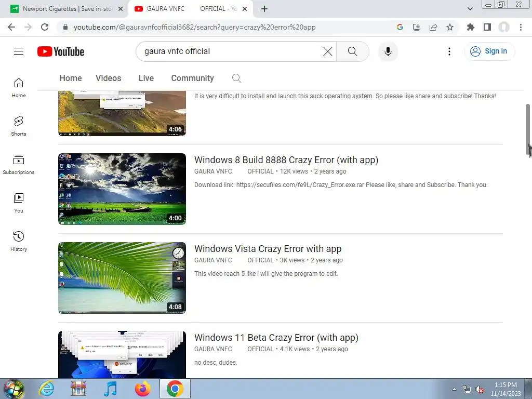Click the secufiles download link description text
Screen dimensions: 532x399
(341, 185)
